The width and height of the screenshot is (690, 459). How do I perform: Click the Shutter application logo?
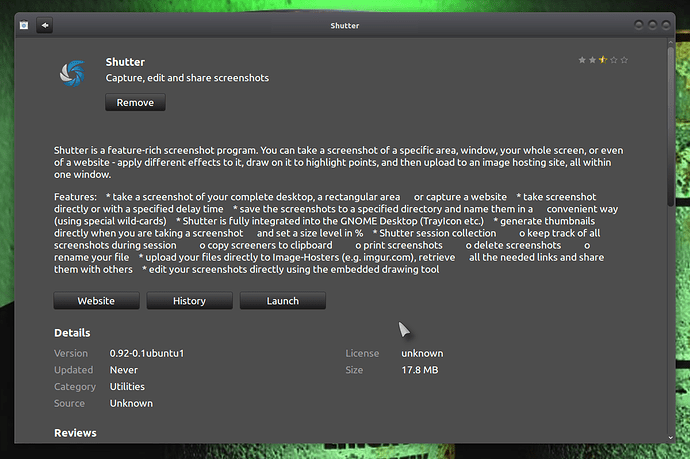72,73
